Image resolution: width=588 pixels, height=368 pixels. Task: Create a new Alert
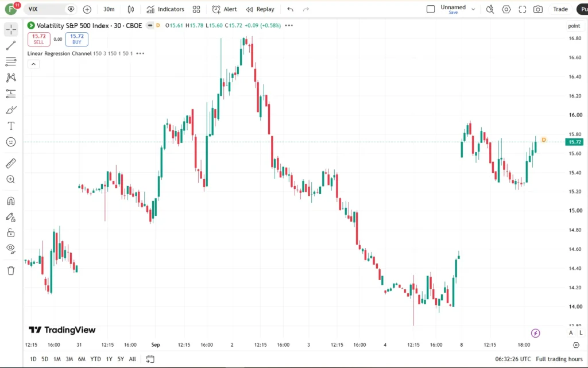click(225, 9)
